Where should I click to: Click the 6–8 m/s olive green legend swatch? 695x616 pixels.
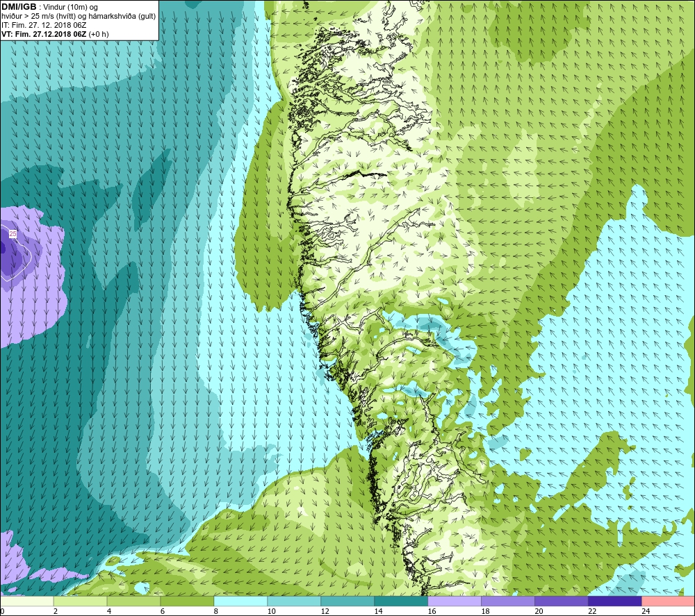pos(187,601)
